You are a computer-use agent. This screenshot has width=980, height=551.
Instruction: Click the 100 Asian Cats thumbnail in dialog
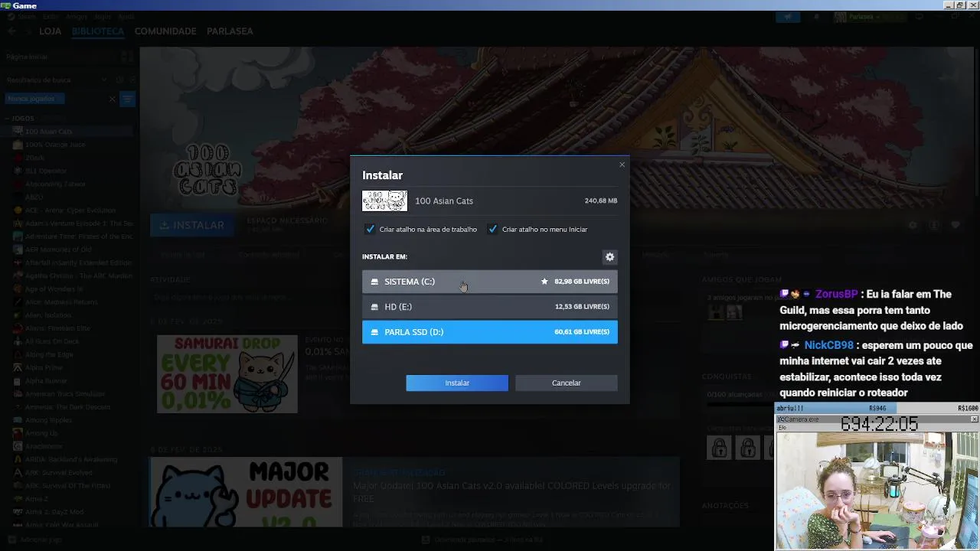(x=384, y=201)
